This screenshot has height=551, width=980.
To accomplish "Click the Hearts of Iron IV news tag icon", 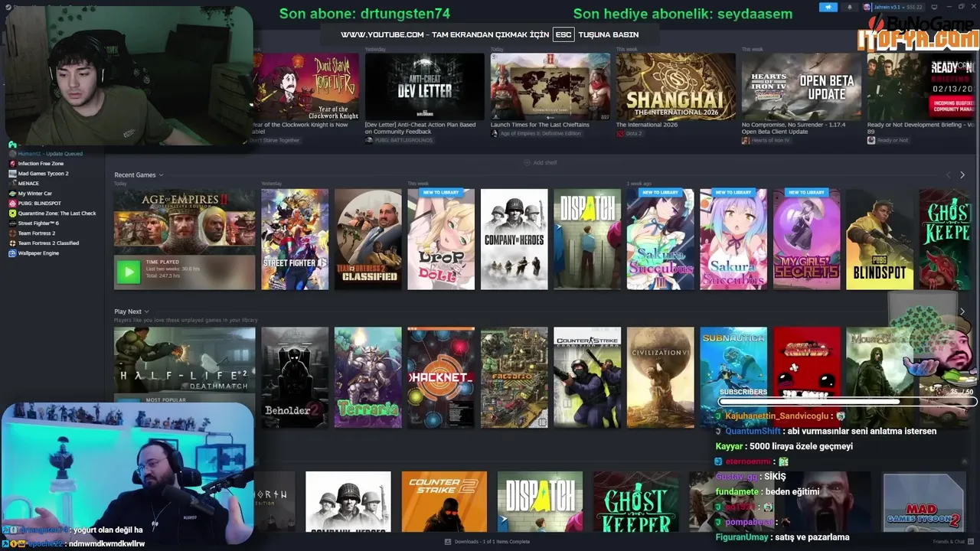I will (x=746, y=141).
